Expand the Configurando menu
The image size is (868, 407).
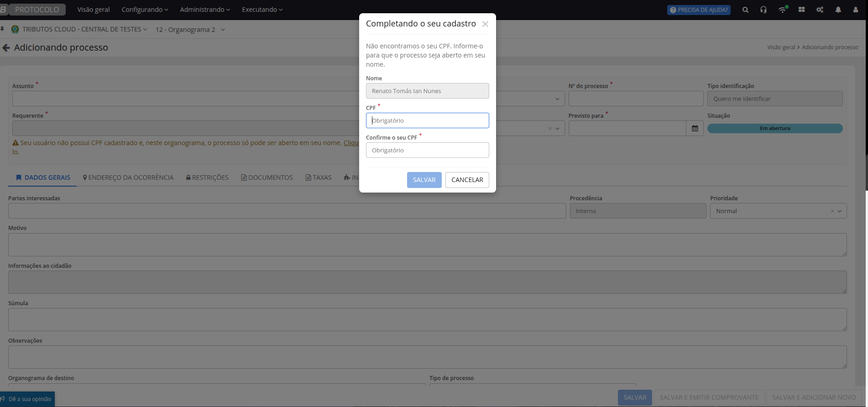coord(145,10)
